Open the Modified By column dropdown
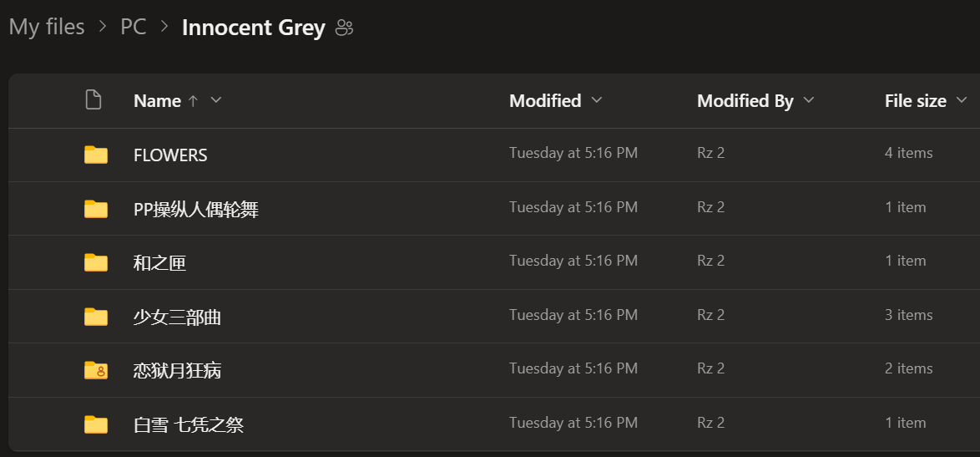Viewport: 980px width, 457px height. [x=808, y=100]
